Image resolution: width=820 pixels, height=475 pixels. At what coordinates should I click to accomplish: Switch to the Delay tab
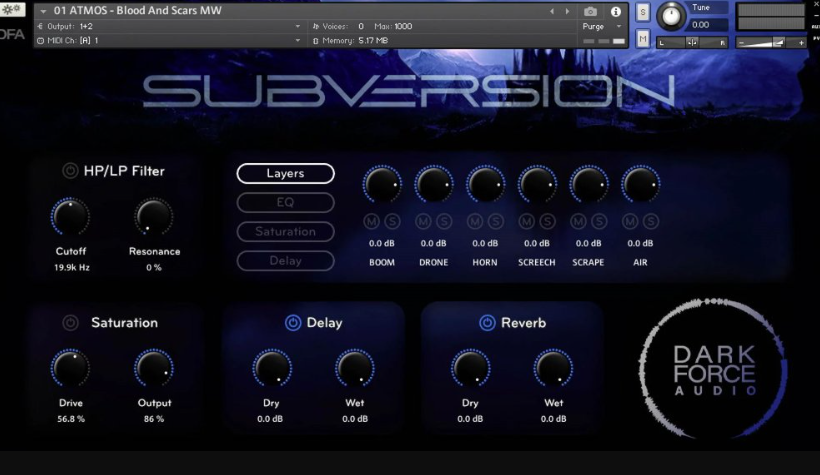[286, 261]
